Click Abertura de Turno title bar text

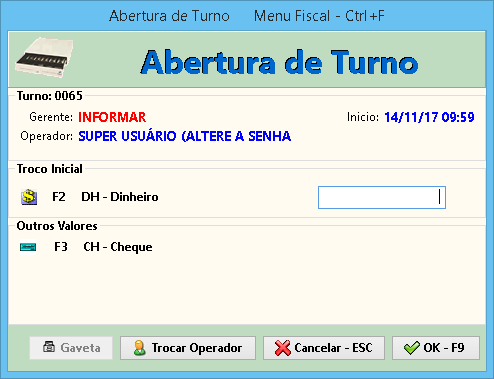169,16
